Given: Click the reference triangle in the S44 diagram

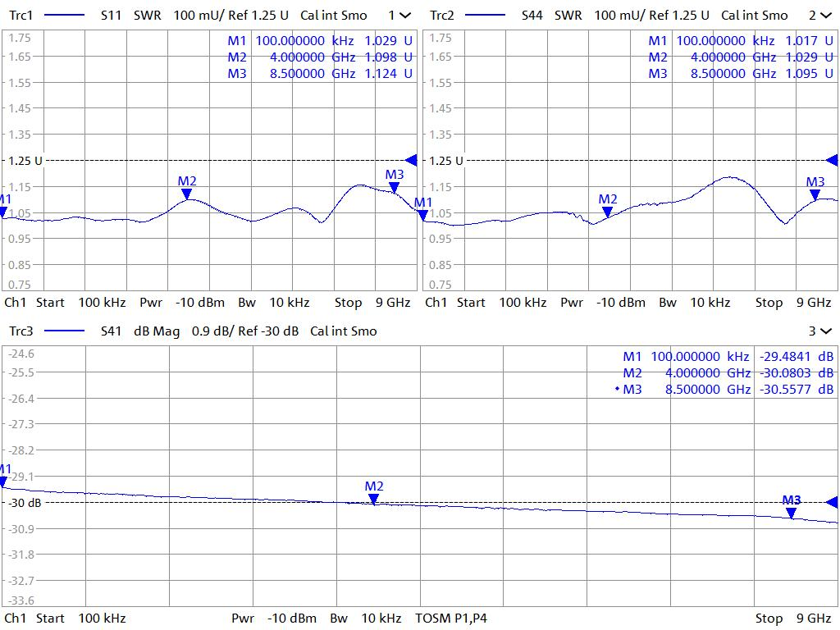Looking at the screenshot, I should point(832,160).
